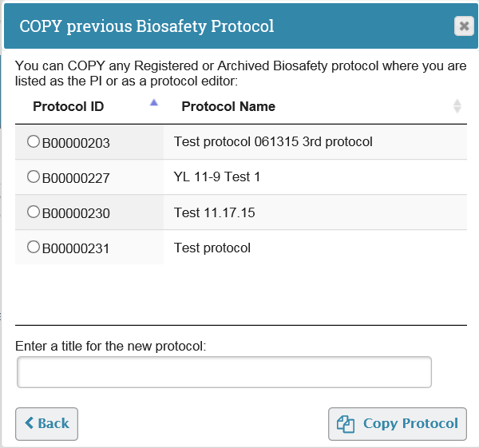Viewport: 479px width, 448px height.
Task: Click the Protocol ID column header
Action: [69, 106]
